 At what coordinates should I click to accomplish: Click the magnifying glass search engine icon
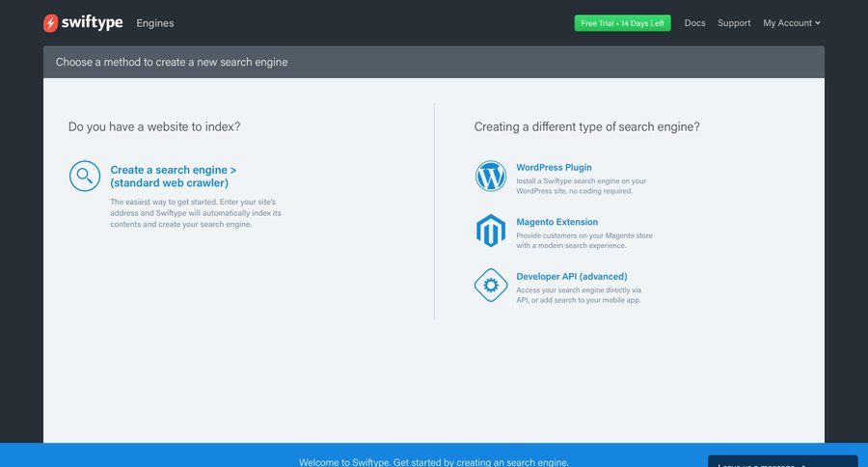point(85,177)
